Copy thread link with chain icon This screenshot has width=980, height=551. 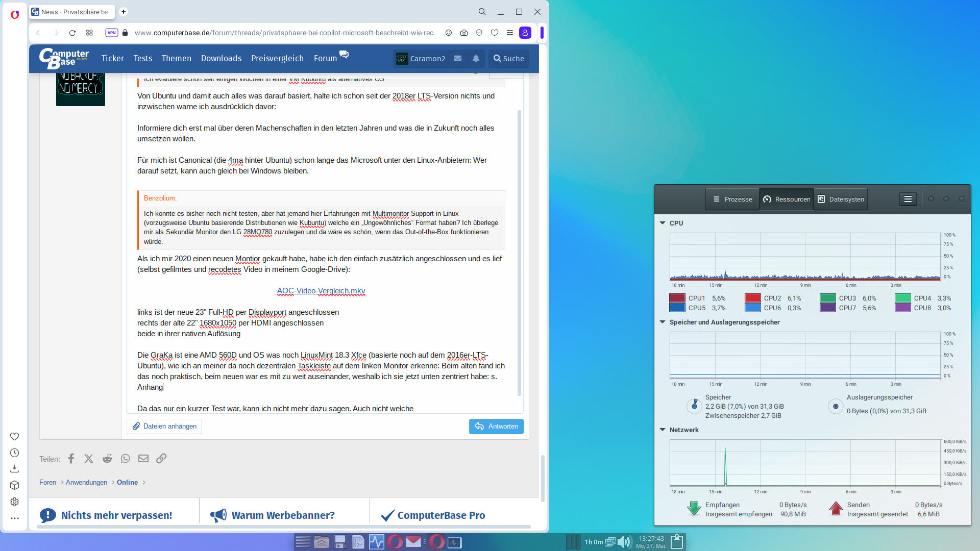point(161,459)
